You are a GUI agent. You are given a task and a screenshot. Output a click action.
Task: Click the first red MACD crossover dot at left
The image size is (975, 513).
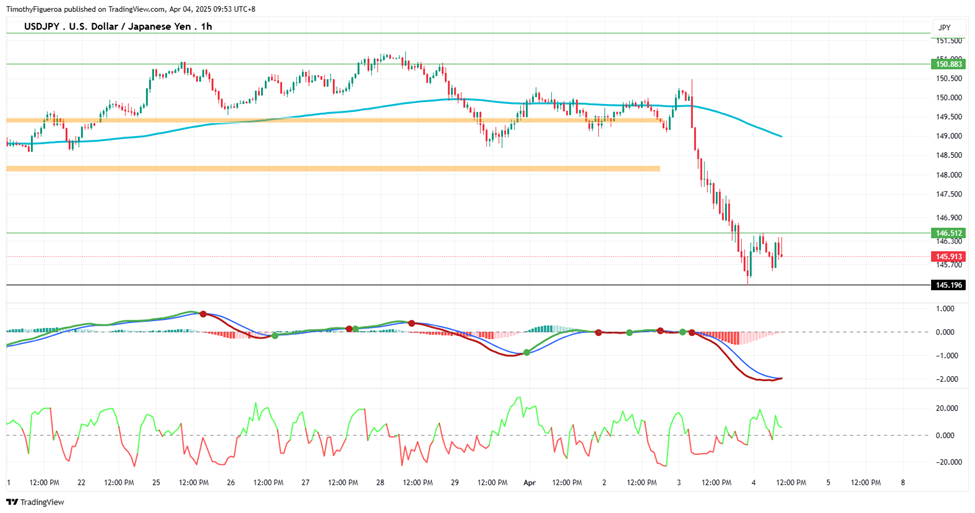[203, 314]
